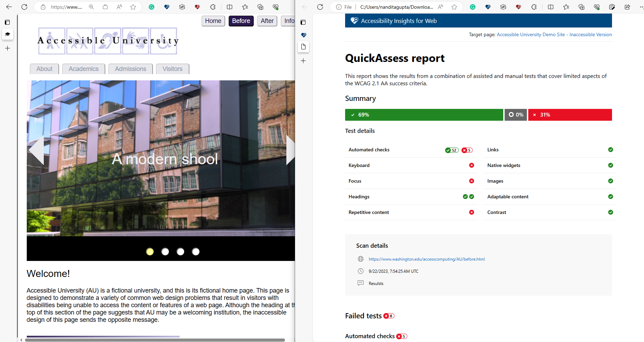This screenshot has width=644, height=342.
Task: Show previous carousel slide with left arrow
Action: coord(36,150)
